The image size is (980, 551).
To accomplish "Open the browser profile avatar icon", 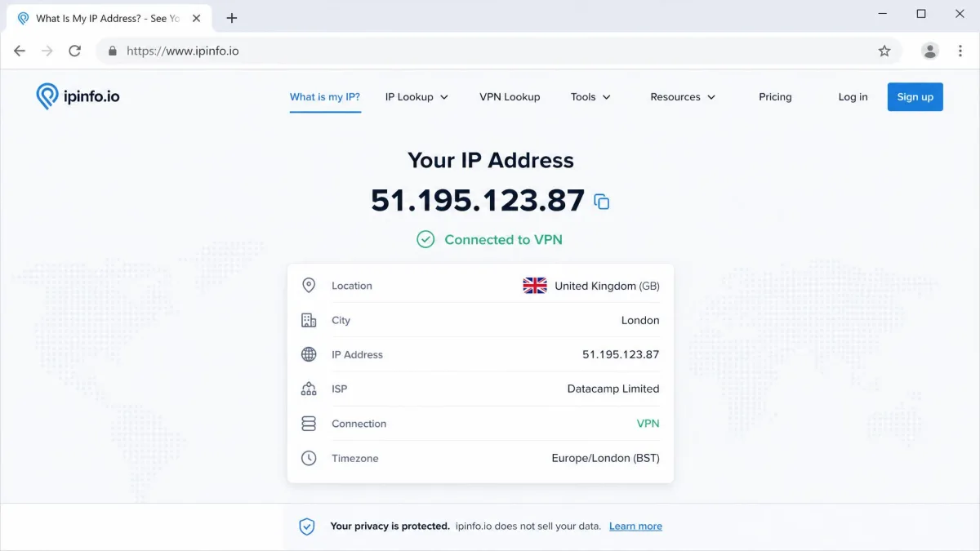I will [930, 51].
